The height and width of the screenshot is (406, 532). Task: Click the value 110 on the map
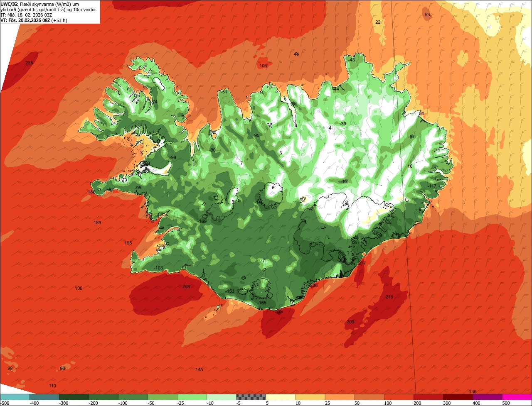[52, 386]
